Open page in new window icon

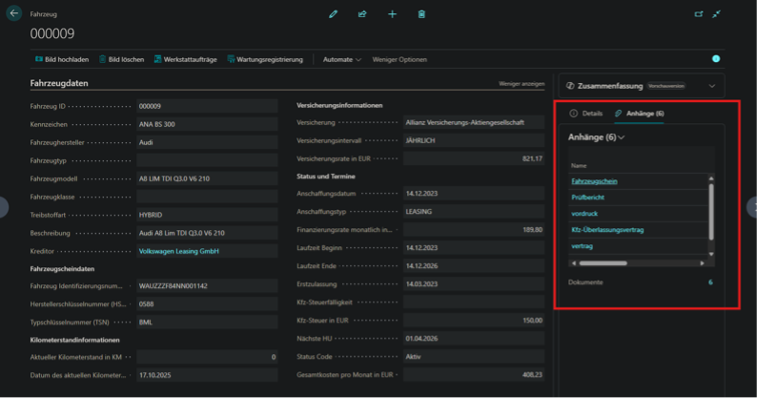(x=699, y=14)
